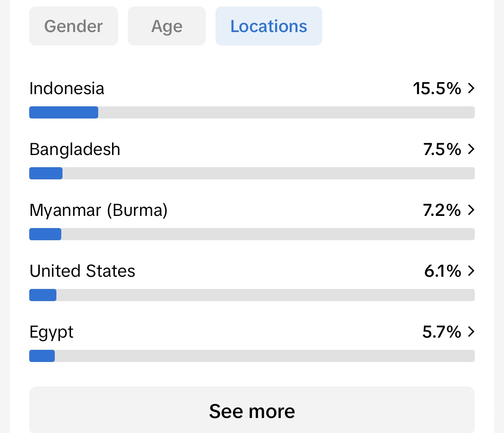Click the Myanmar (Burma) percentage bar
This screenshot has height=433, width=504.
coord(252,234)
